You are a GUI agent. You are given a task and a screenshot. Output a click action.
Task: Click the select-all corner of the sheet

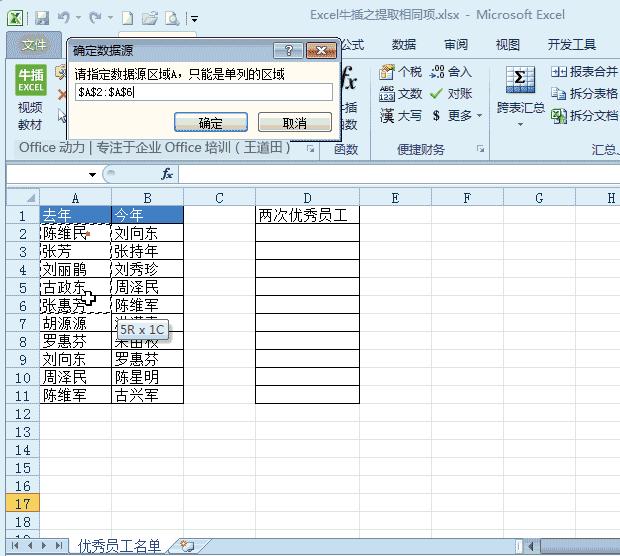[x=23, y=197]
